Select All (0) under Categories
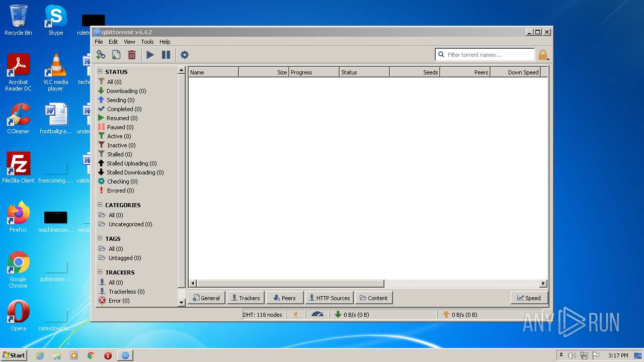This screenshot has width=644, height=362. click(111, 215)
